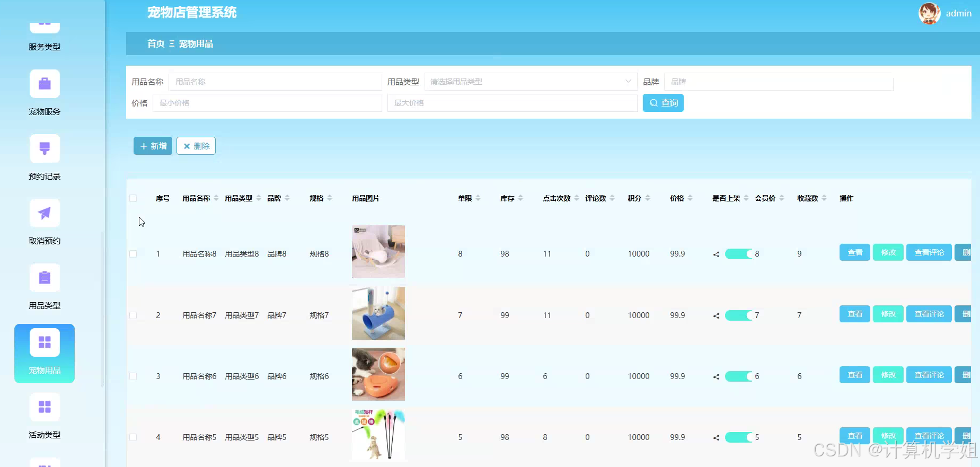Sort by 是否上架 column arrows

tap(746, 198)
